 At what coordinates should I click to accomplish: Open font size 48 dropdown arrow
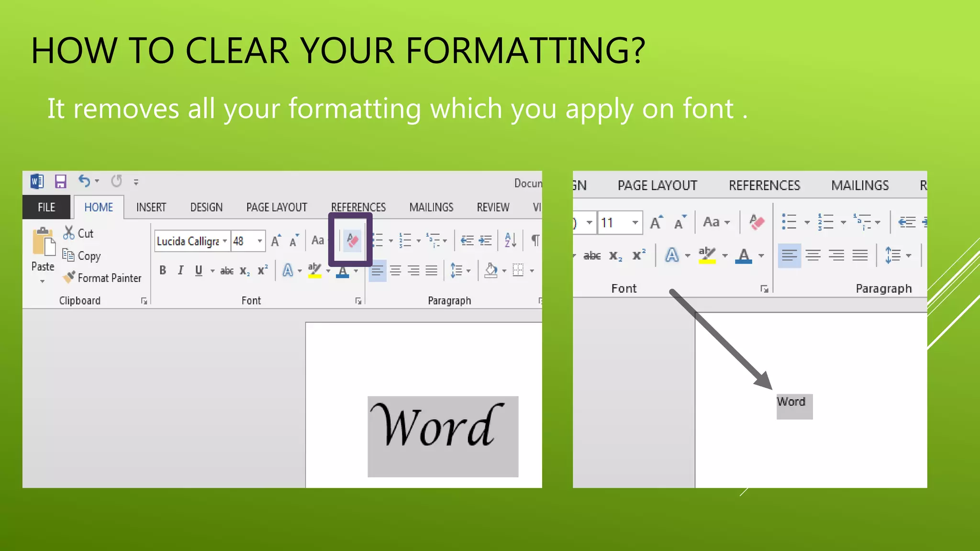tap(260, 241)
